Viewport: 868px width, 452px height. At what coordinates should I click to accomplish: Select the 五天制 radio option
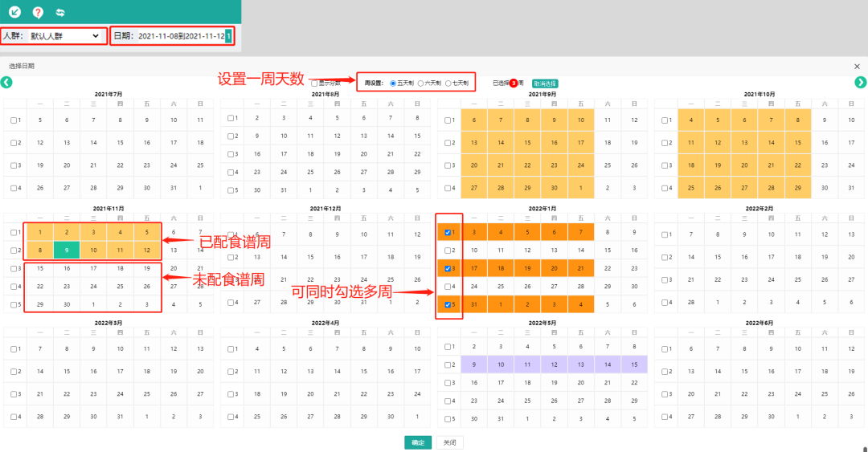pos(393,83)
